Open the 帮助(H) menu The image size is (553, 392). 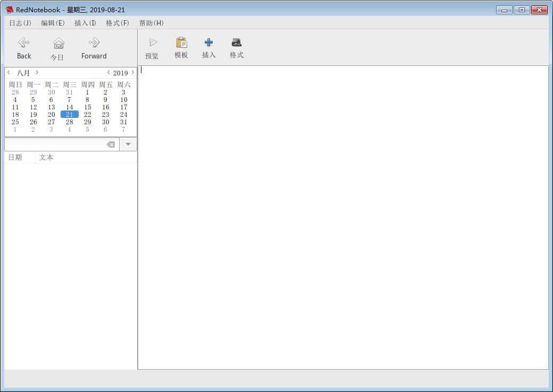tap(151, 23)
